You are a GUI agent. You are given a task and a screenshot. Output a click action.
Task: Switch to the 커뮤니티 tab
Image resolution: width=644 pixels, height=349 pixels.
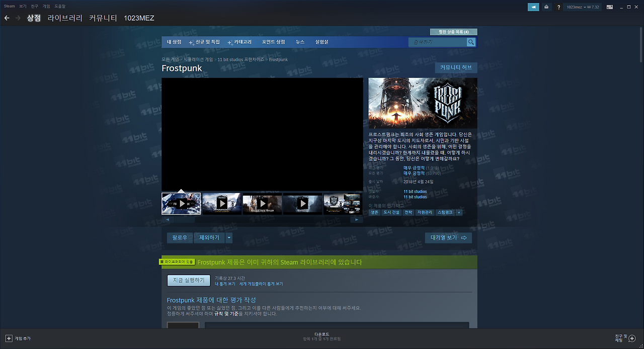tap(103, 18)
